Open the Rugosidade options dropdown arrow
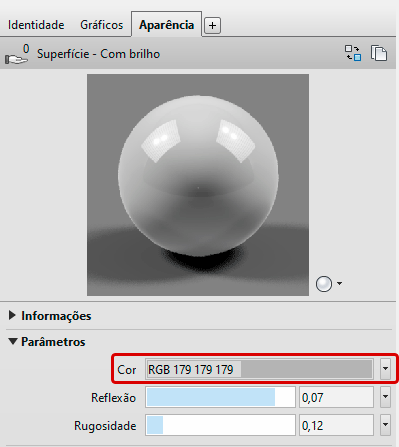This screenshot has height=447, width=399. click(x=385, y=425)
